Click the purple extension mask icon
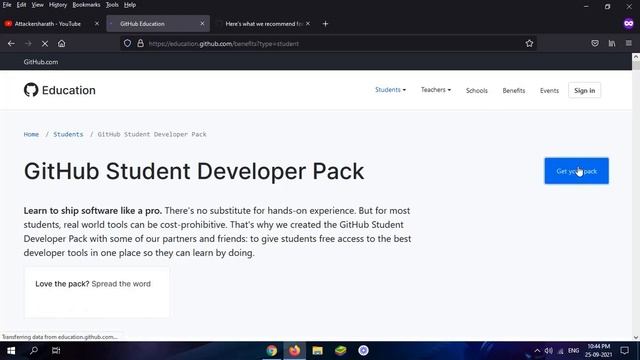This screenshot has height=360, width=640. (x=629, y=24)
